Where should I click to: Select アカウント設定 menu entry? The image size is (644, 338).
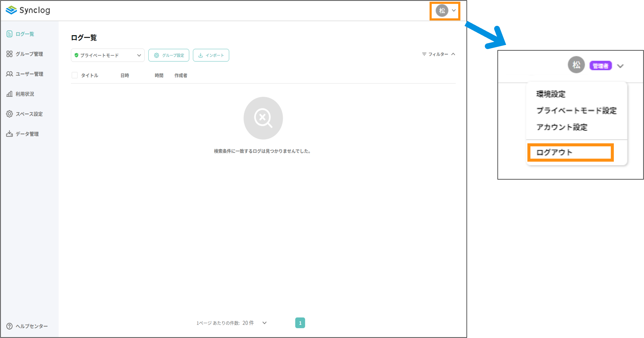[562, 127]
